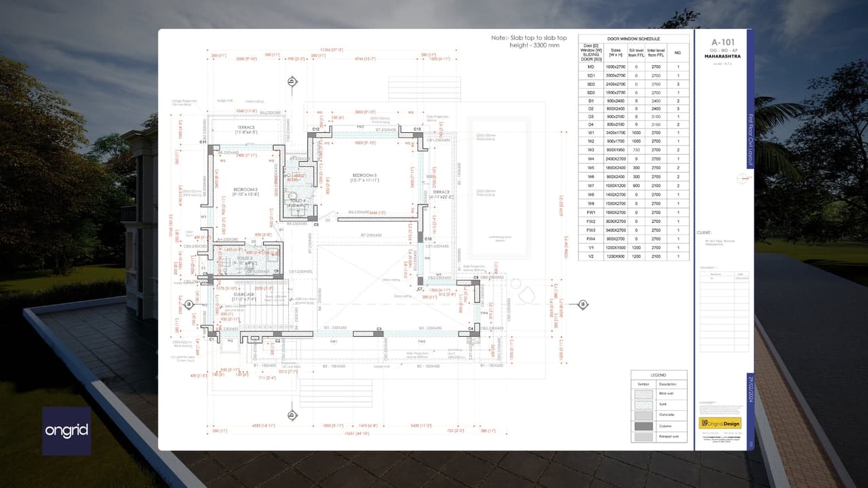Pick the Sunk hatch swatch in the legend
Screen dimensions: 868x488
642,404
